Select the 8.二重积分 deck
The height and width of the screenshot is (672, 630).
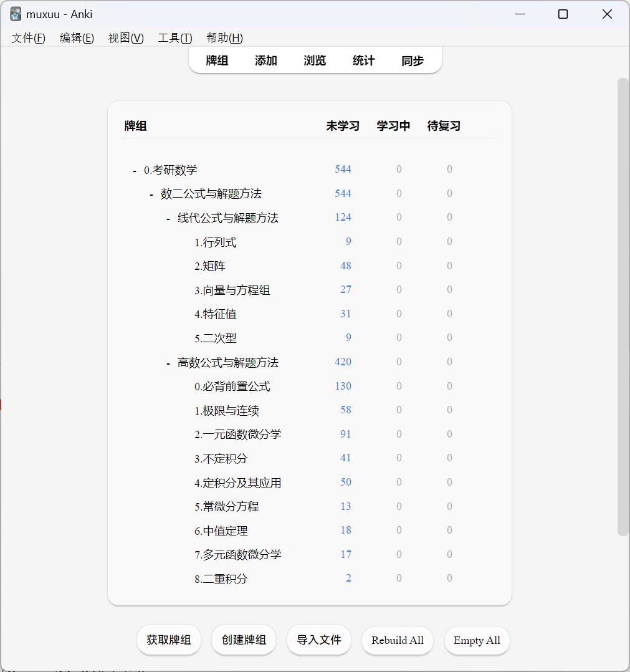(221, 579)
